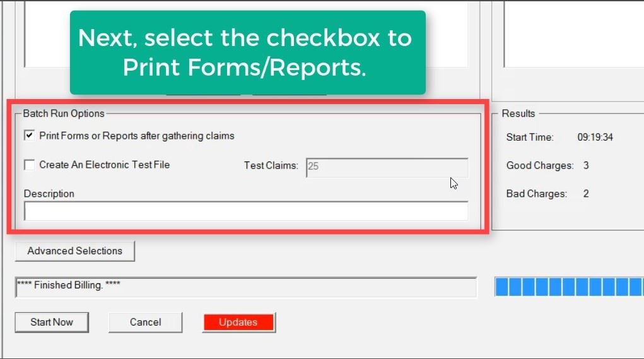
Task: Enable Create An Electronic Test File
Action: (29, 165)
